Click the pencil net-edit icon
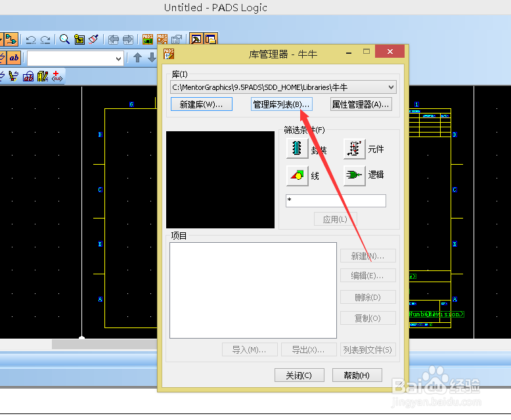Screen dimensions: 511x420 (x=13, y=76)
